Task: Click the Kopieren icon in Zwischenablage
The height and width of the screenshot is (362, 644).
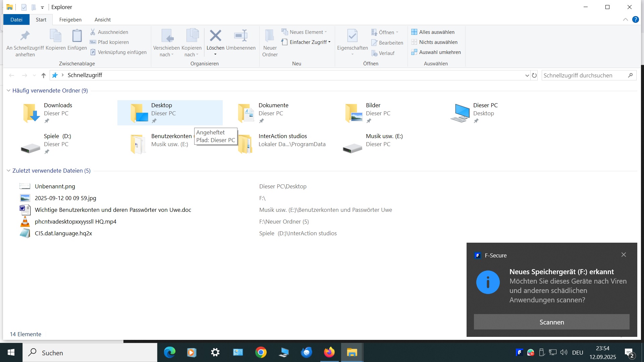Action: 56,36
